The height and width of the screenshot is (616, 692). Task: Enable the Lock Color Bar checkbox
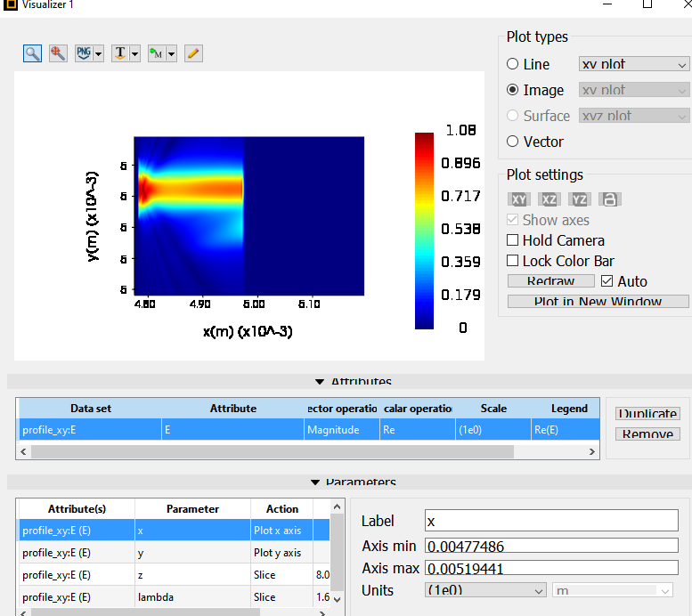pyautogui.click(x=512, y=260)
